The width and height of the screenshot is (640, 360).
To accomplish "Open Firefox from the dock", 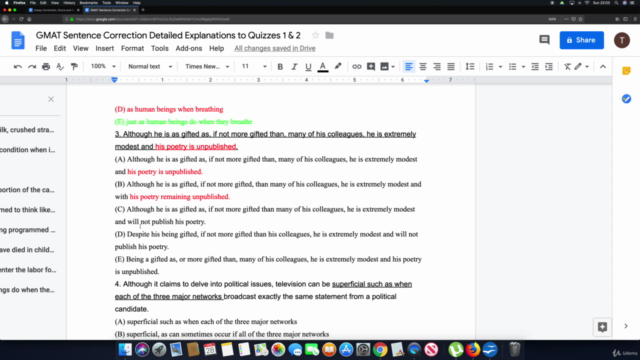I will coord(473,350).
